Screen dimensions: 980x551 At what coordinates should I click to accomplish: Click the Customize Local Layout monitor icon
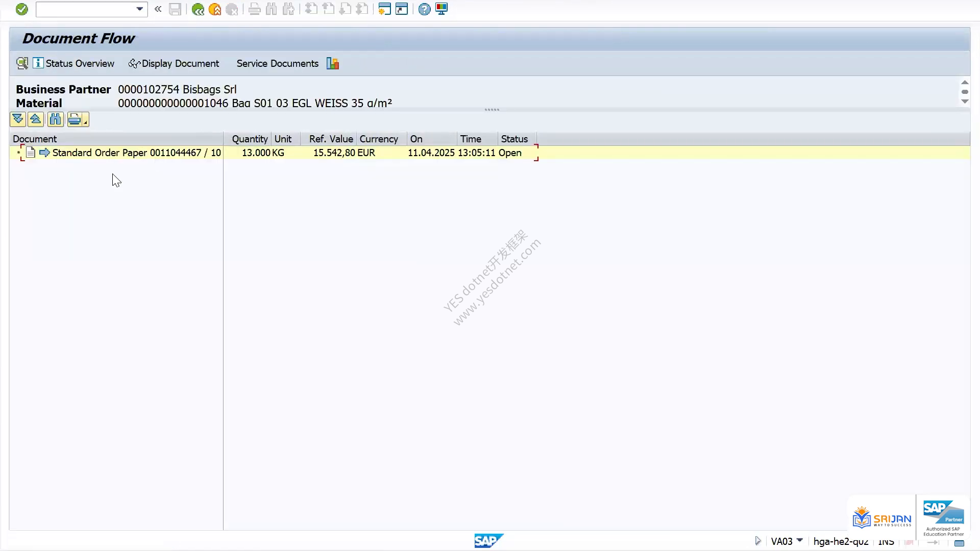click(x=442, y=9)
